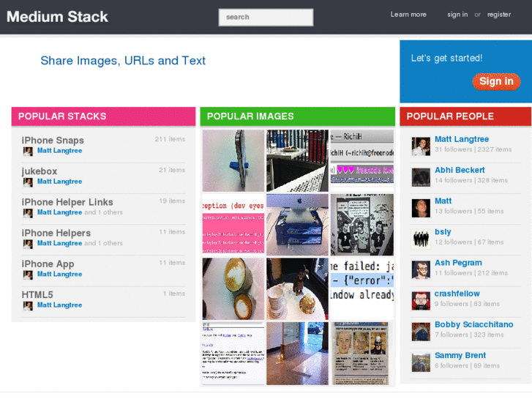This screenshot has height=399, width=532.
Task: Open Sammy Brent profile name
Action: (x=460, y=356)
